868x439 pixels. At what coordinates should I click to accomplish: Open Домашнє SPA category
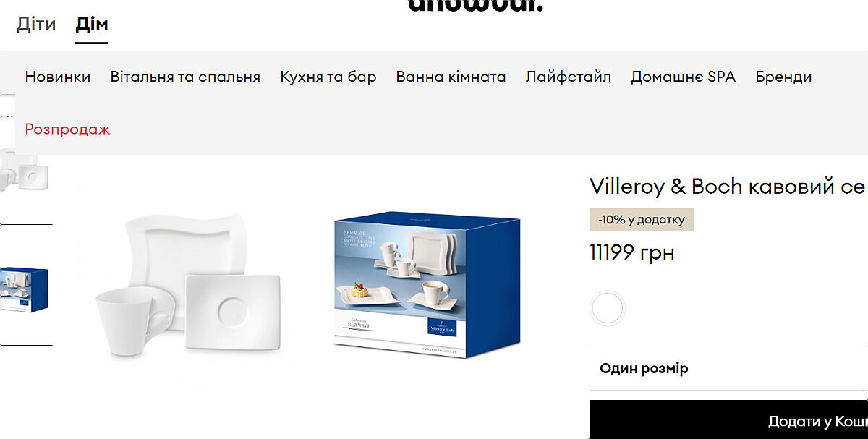(x=683, y=77)
